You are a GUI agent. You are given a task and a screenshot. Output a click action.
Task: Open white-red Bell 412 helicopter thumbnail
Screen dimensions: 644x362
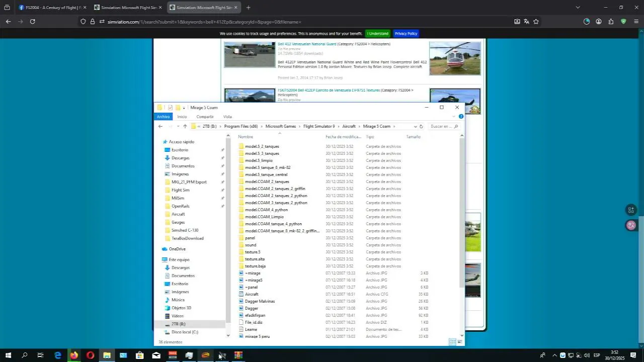(455, 58)
